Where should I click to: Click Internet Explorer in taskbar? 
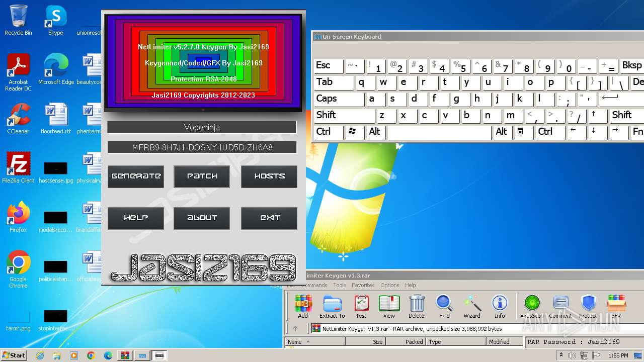pos(40,355)
